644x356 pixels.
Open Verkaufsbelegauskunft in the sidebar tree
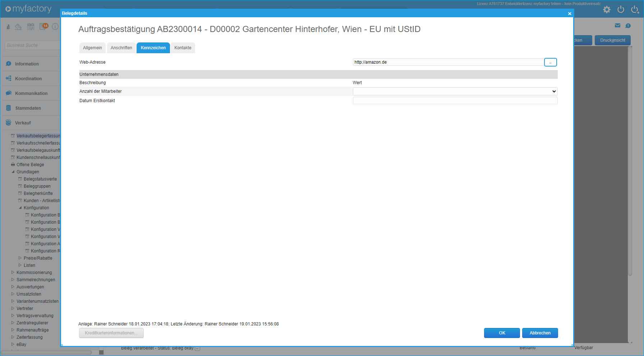click(x=38, y=150)
